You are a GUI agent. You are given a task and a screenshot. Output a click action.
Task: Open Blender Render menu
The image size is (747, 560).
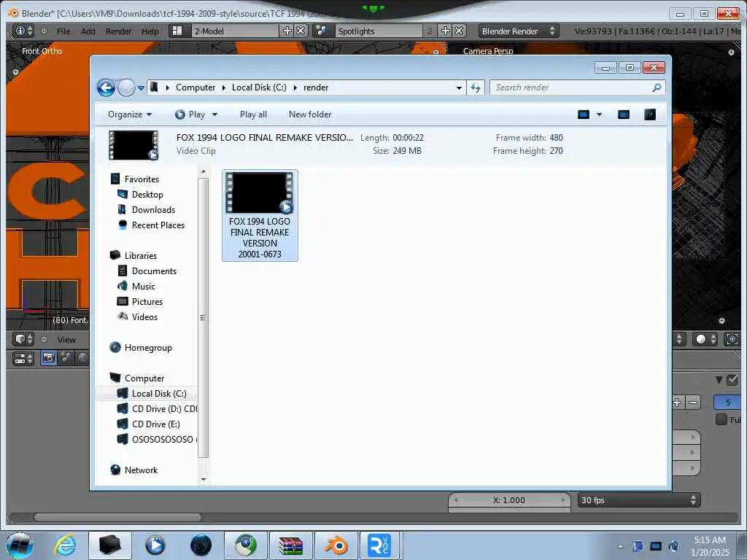tap(119, 31)
